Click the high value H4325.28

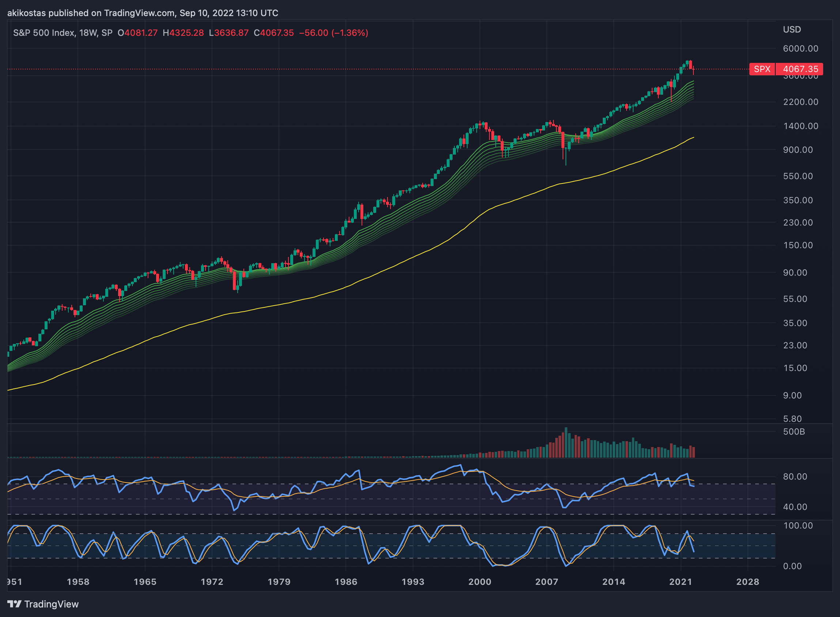point(183,33)
